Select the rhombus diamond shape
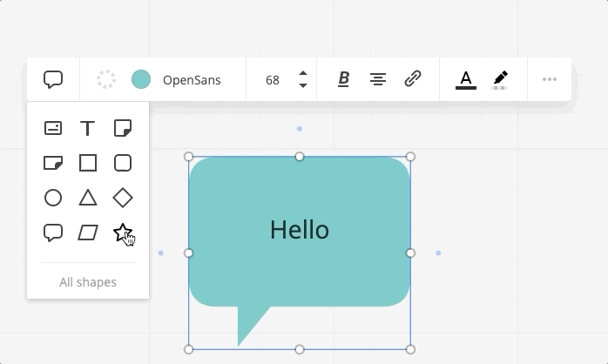608x364 pixels. pos(123,198)
